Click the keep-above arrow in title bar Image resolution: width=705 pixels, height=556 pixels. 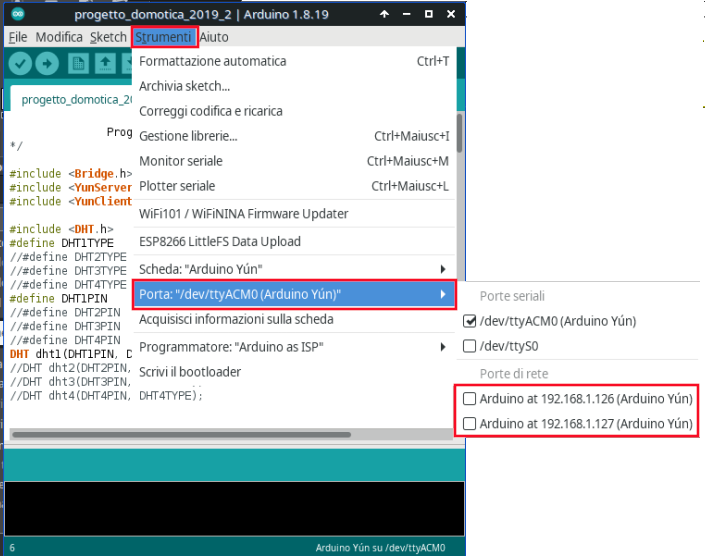click(383, 14)
